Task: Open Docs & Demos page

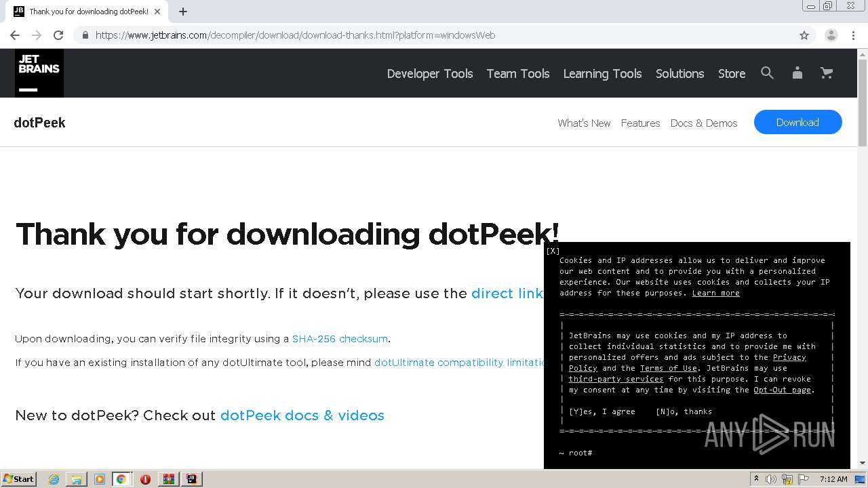Action: click(704, 123)
